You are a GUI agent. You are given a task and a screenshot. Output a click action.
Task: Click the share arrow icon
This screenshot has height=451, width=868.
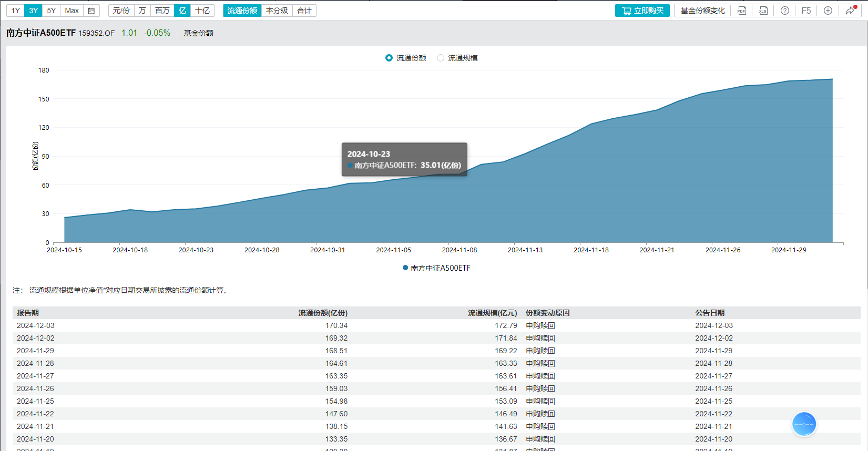click(x=850, y=11)
